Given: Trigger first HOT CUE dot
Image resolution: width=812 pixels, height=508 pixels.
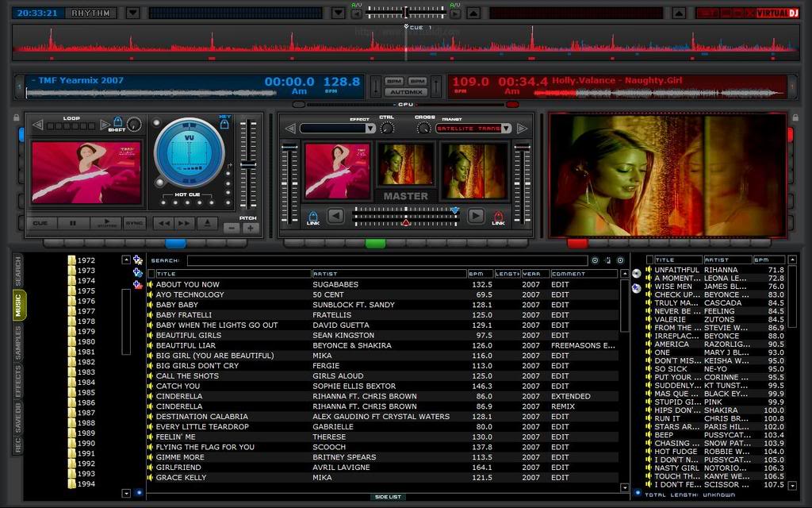Looking at the screenshot, I should [164, 202].
